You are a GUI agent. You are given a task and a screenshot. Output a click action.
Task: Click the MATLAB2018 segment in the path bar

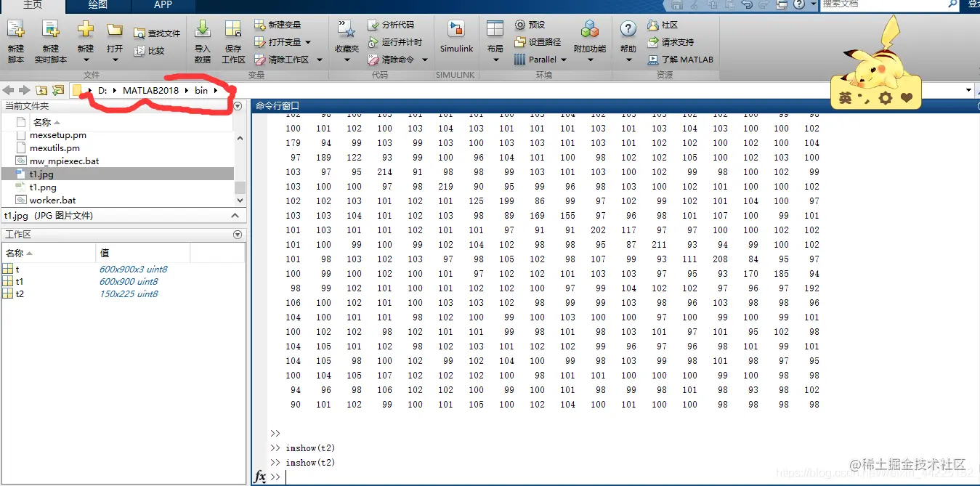pos(150,90)
